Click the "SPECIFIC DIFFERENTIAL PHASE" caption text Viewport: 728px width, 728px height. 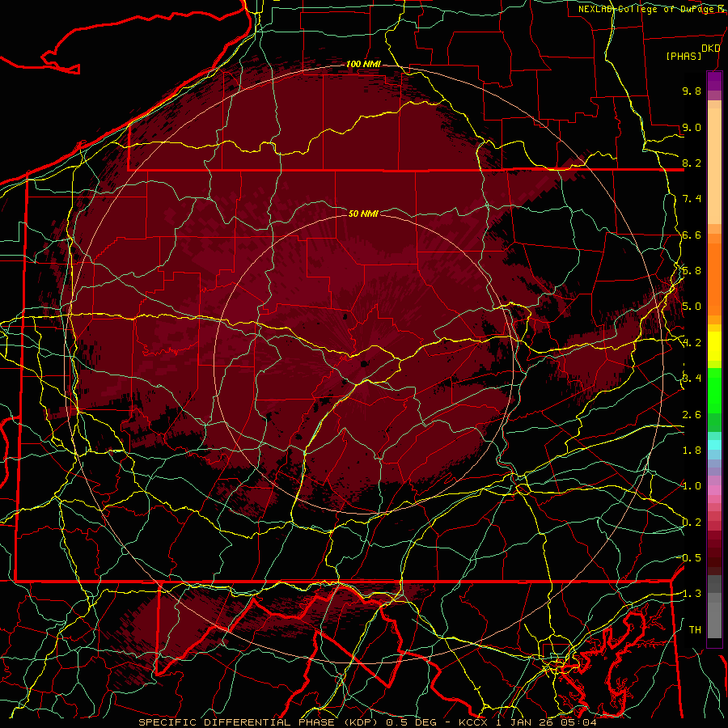click(236, 722)
